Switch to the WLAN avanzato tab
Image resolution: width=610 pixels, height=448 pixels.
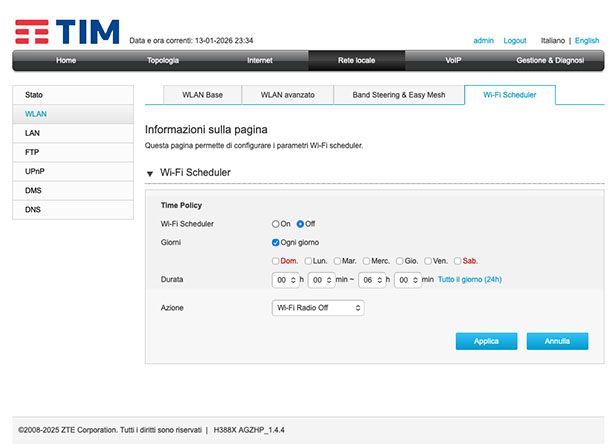coord(287,95)
